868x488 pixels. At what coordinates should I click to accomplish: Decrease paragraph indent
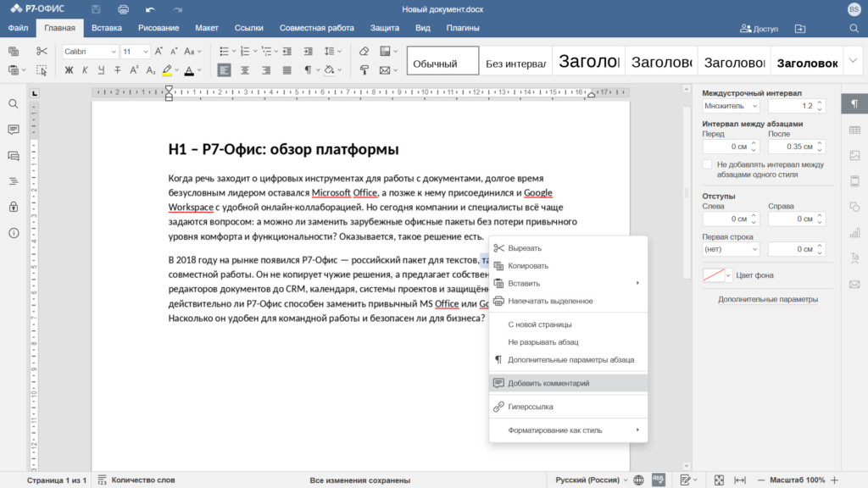tap(287, 52)
